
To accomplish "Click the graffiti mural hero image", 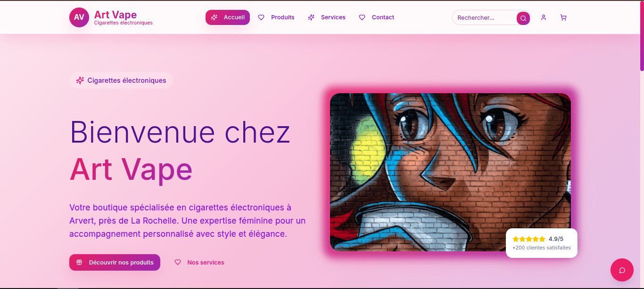I will point(450,172).
